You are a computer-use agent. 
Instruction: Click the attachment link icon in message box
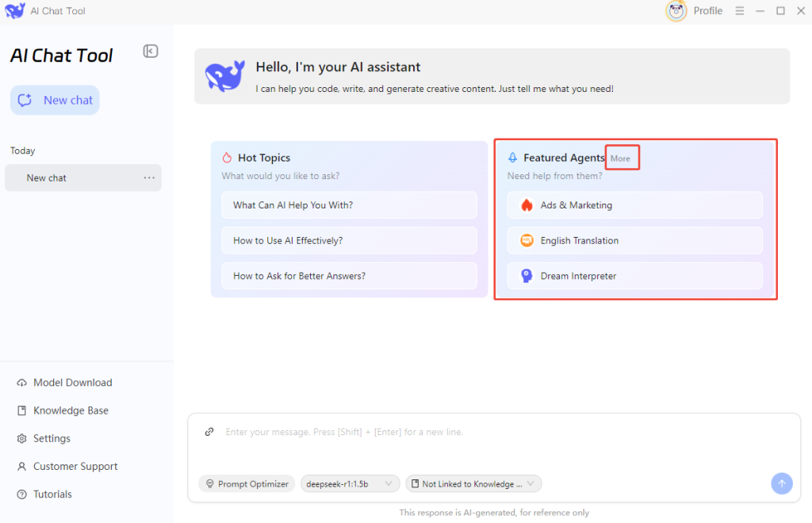coord(209,432)
